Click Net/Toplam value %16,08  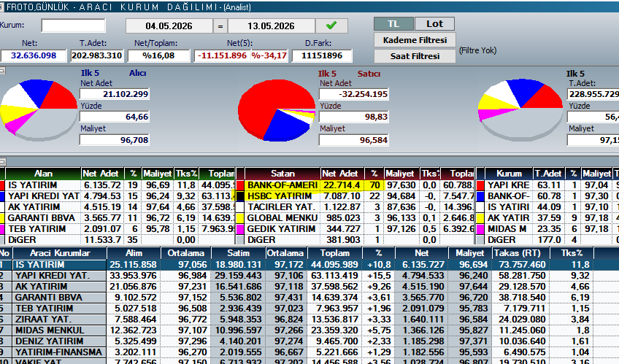158,55
